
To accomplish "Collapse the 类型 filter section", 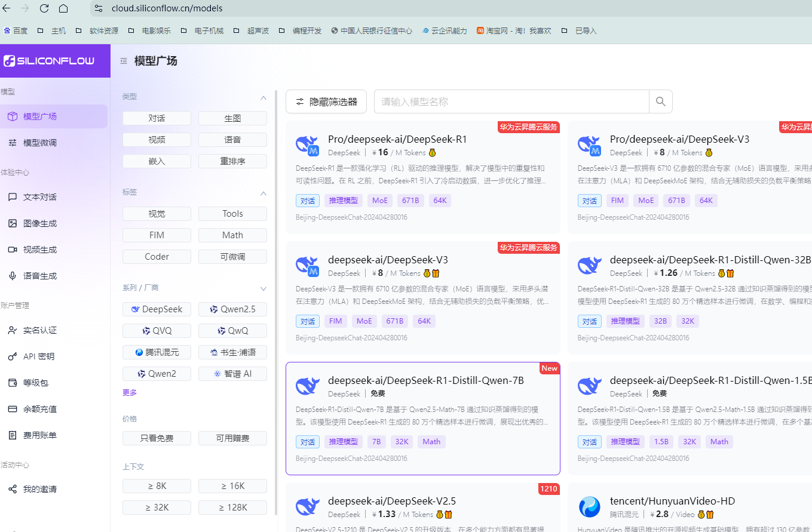I will (x=263, y=97).
